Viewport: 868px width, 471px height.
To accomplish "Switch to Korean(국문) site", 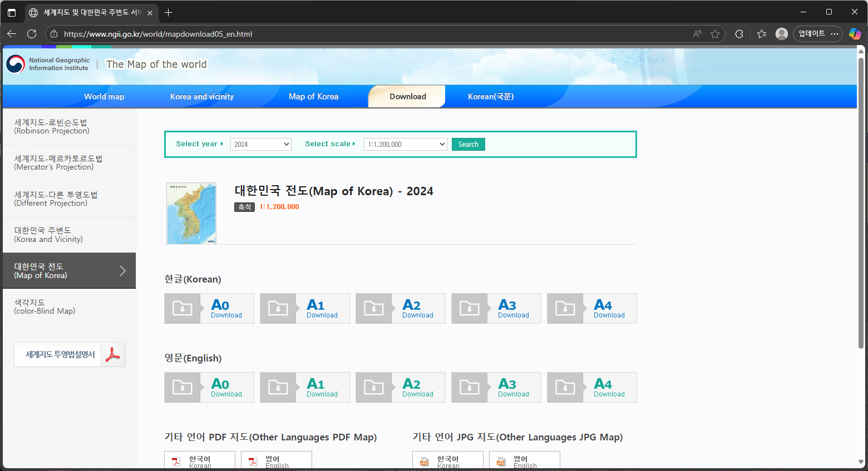I will tap(491, 97).
